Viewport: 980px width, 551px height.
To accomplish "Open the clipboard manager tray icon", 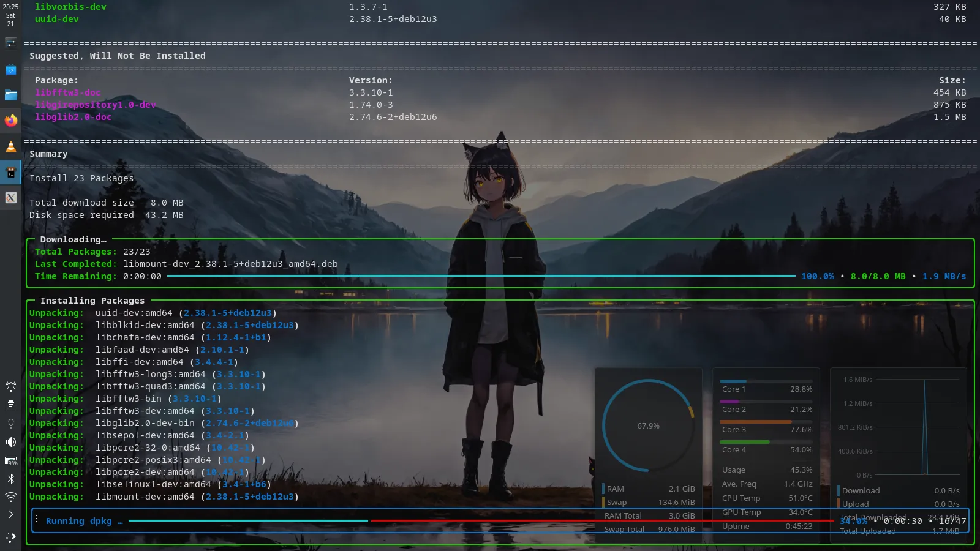I will (x=10, y=405).
